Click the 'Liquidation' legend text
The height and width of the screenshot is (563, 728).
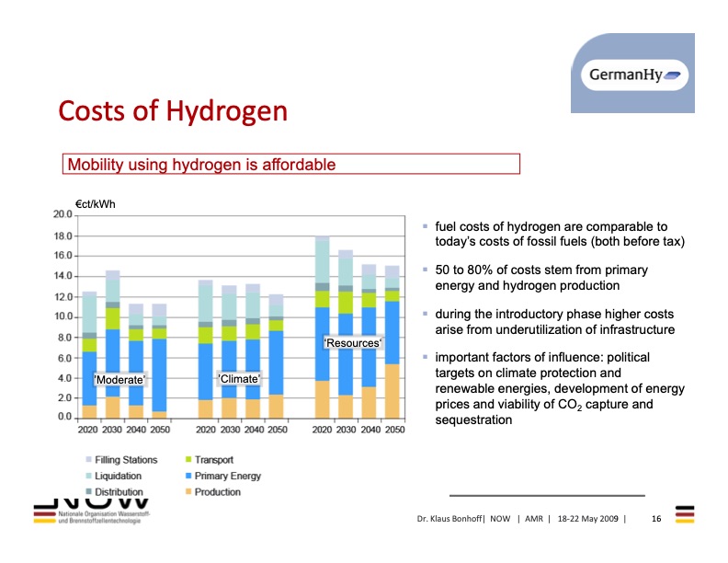[118, 476]
